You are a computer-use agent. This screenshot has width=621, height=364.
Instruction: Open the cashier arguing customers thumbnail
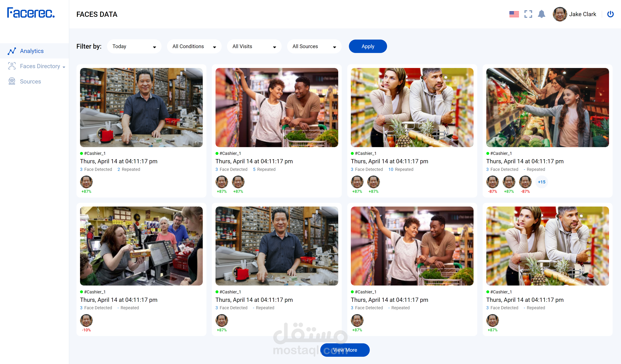pos(141,246)
